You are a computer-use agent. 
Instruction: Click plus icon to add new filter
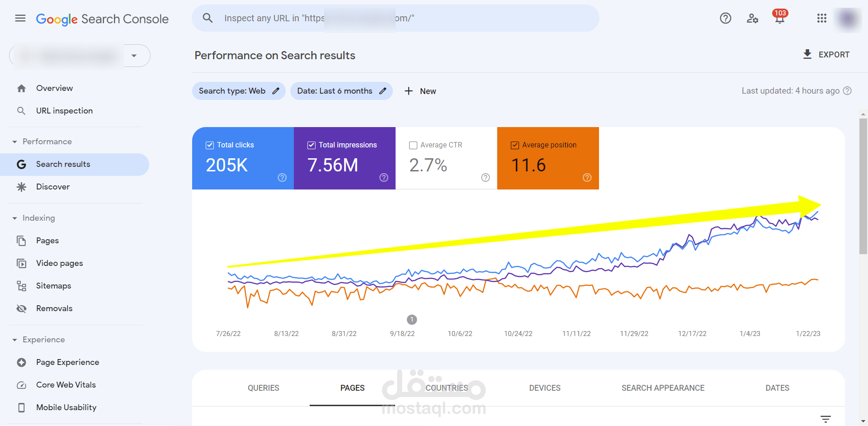(409, 91)
